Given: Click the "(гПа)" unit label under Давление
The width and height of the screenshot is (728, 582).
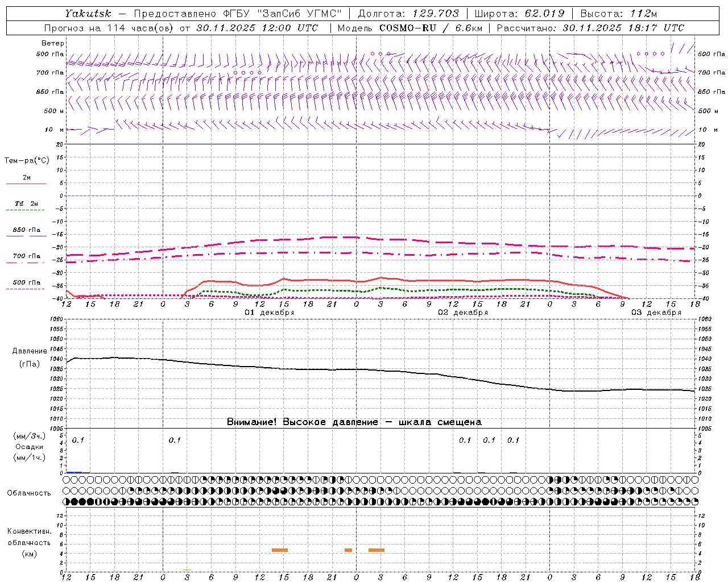Looking at the screenshot, I should click(30, 364).
